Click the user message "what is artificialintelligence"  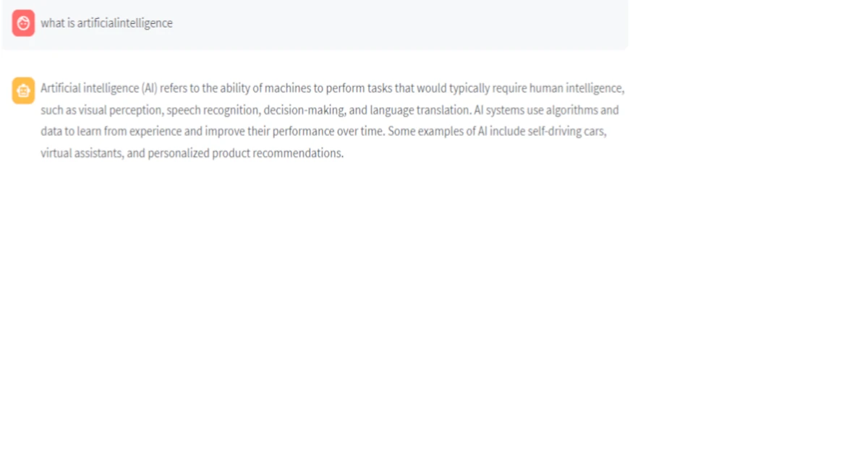tap(106, 23)
